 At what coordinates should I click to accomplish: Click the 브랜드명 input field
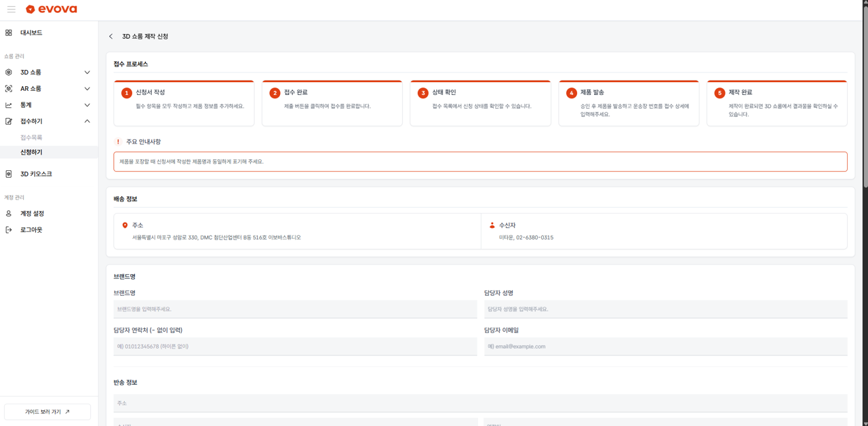click(295, 309)
